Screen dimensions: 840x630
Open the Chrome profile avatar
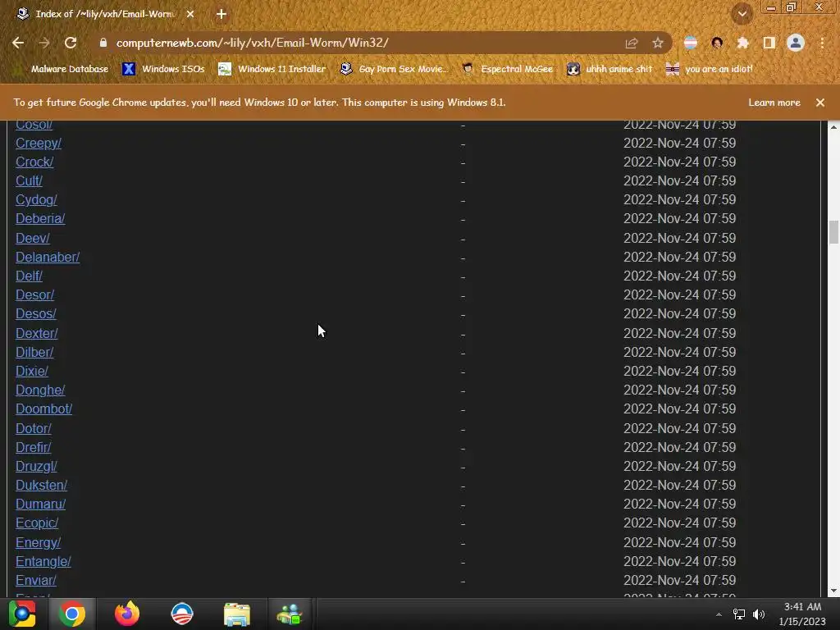pos(796,43)
